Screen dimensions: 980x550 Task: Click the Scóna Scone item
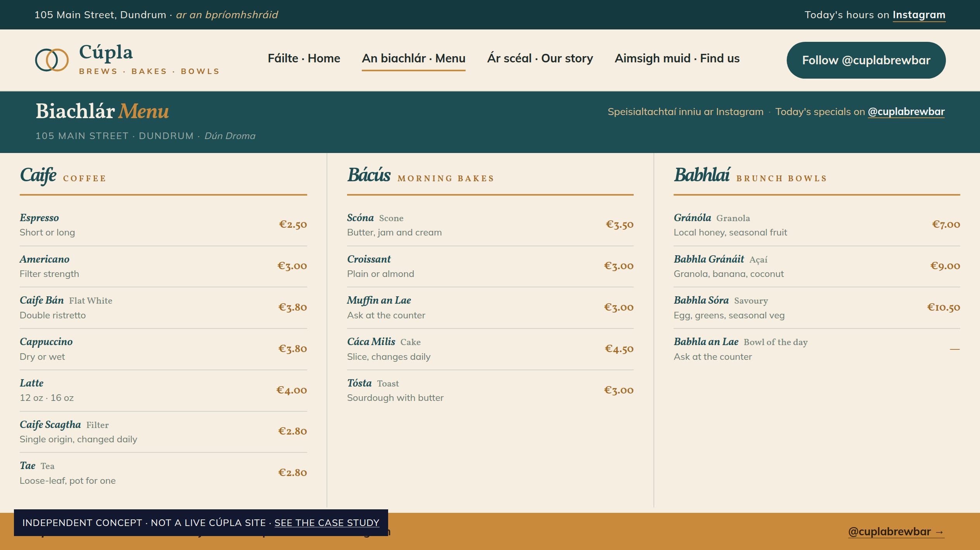click(375, 218)
